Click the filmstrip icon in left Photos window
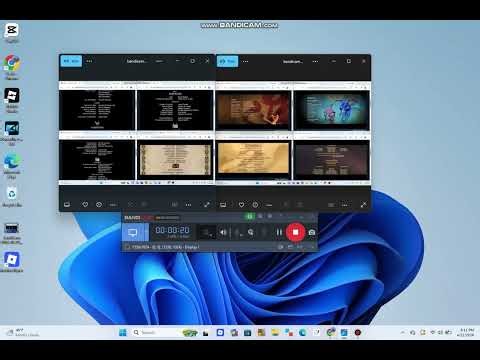 pos(67,205)
